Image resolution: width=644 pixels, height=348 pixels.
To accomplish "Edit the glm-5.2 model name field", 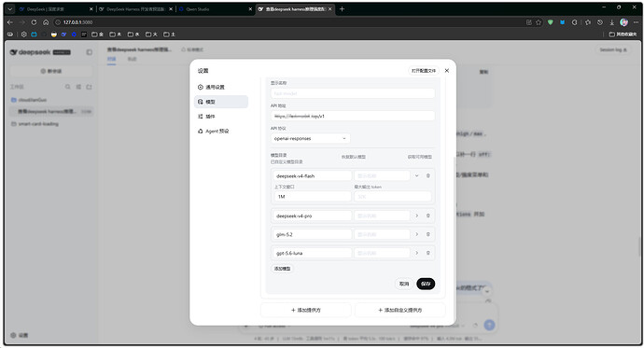I will tap(312, 234).
